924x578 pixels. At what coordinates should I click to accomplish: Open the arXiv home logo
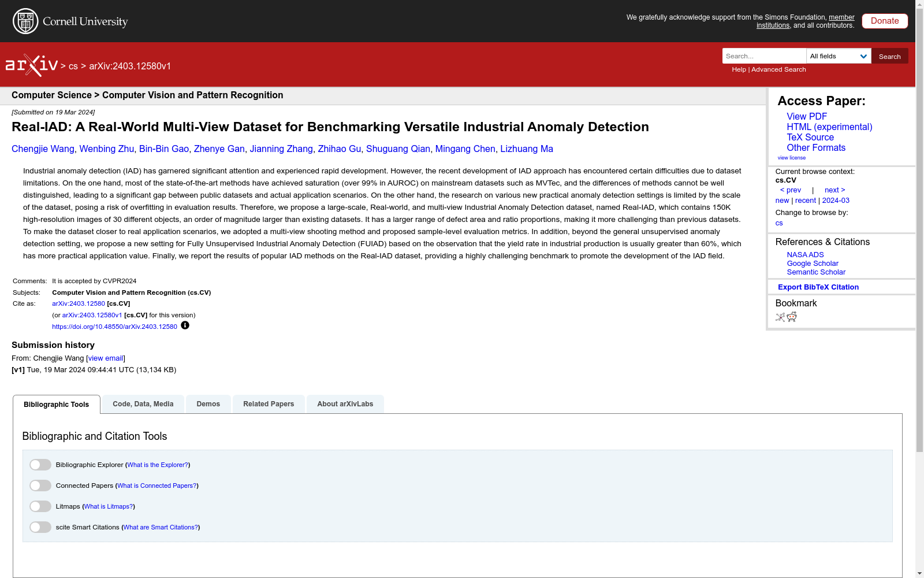tap(32, 65)
